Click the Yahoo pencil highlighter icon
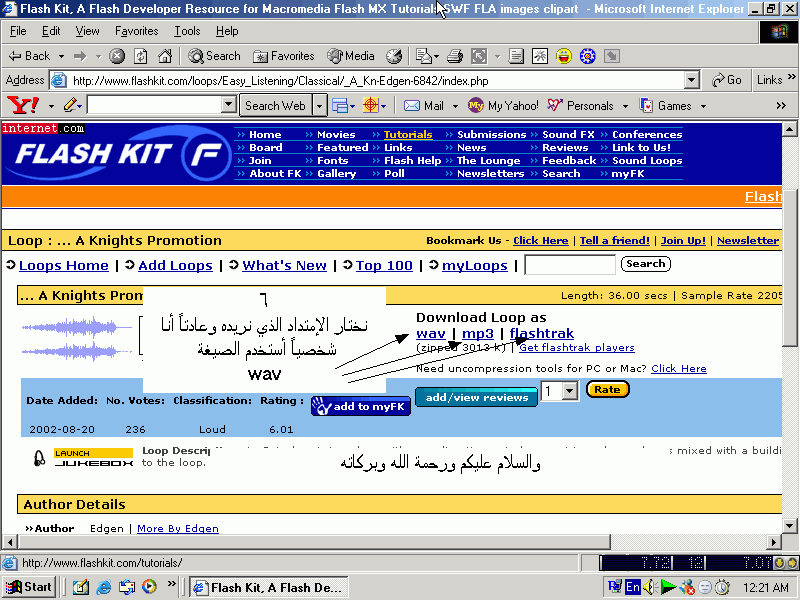The height and width of the screenshot is (600, 800). tap(69, 106)
